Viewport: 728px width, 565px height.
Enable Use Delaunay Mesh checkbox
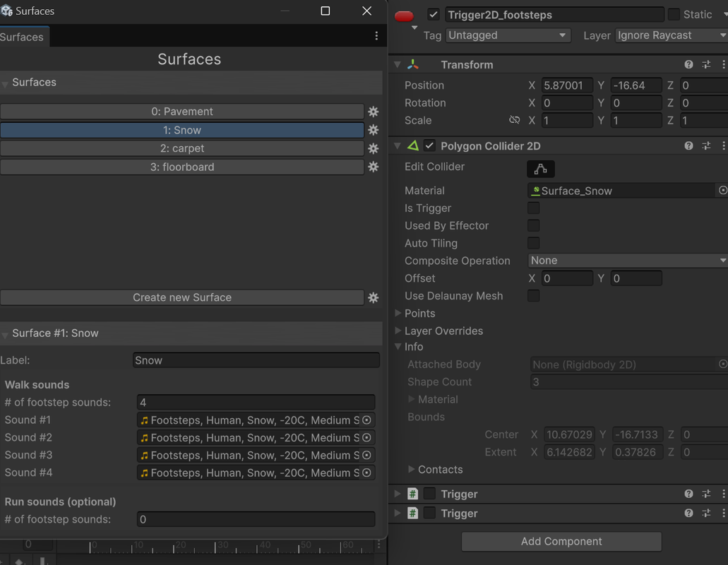point(534,296)
